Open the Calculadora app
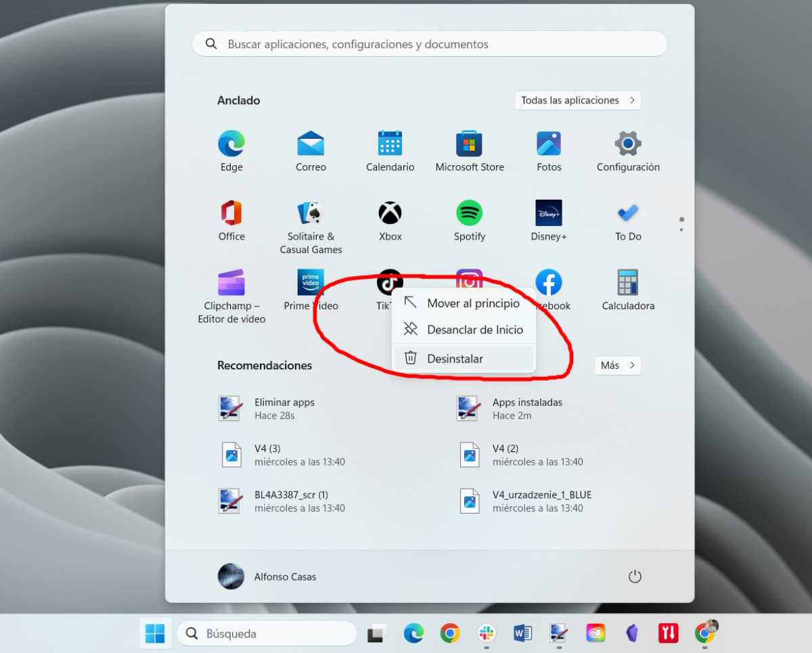 click(x=628, y=290)
